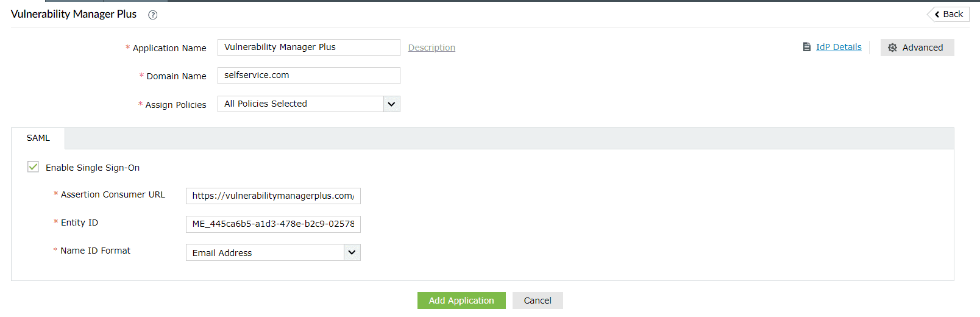The width and height of the screenshot is (980, 317).
Task: Expand the Name ID Format arrow
Action: (352, 252)
